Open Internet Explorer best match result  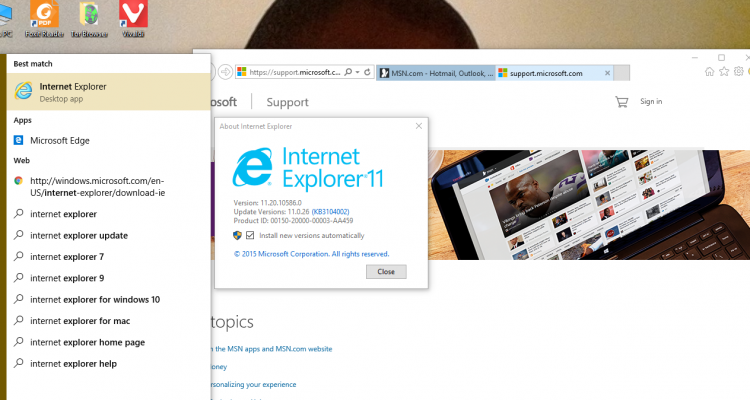109,92
